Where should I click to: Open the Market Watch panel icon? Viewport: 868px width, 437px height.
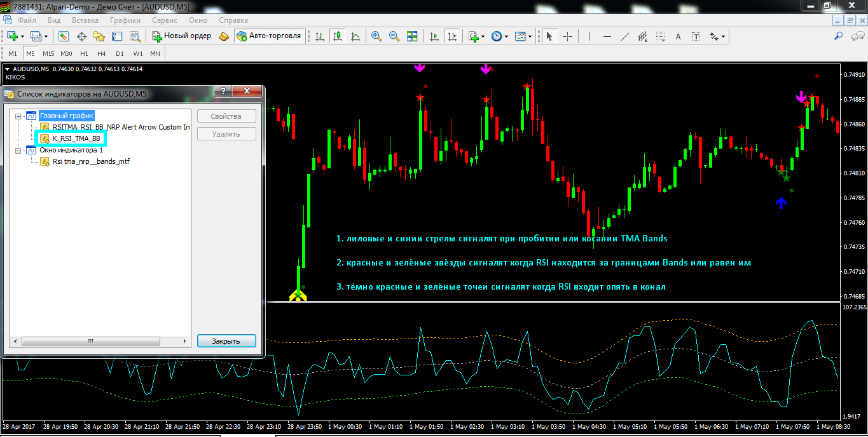pos(64,36)
